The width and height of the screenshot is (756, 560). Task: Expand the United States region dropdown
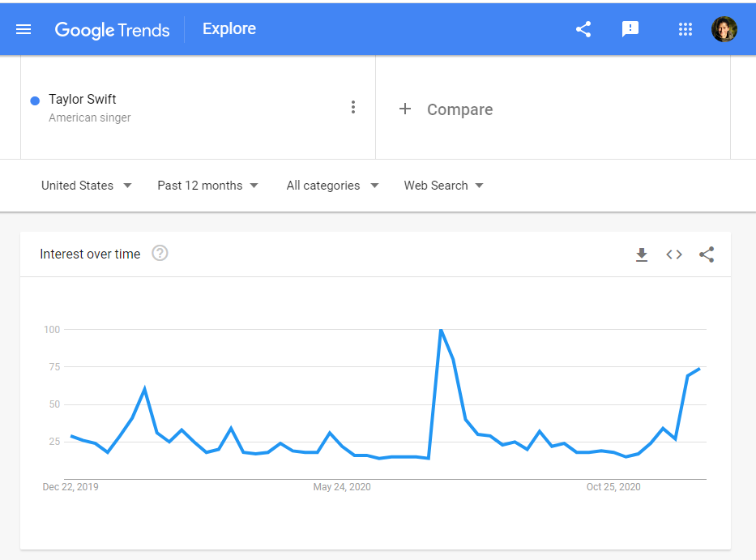87,186
